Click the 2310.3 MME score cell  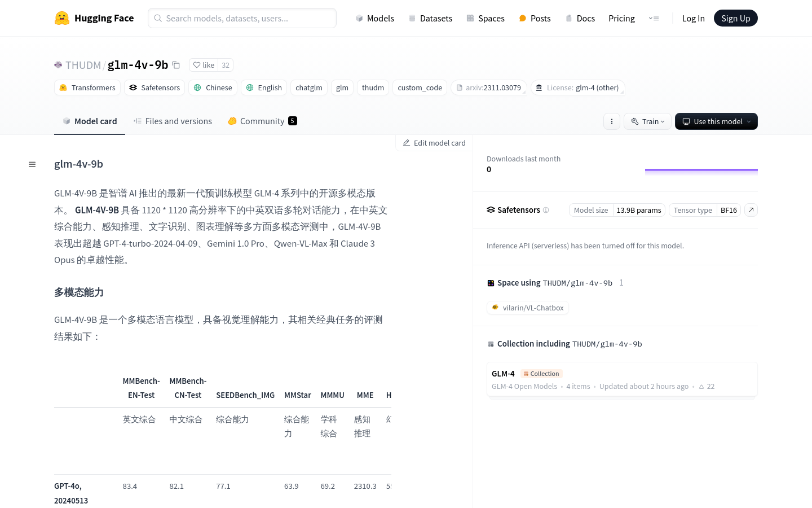(365, 486)
